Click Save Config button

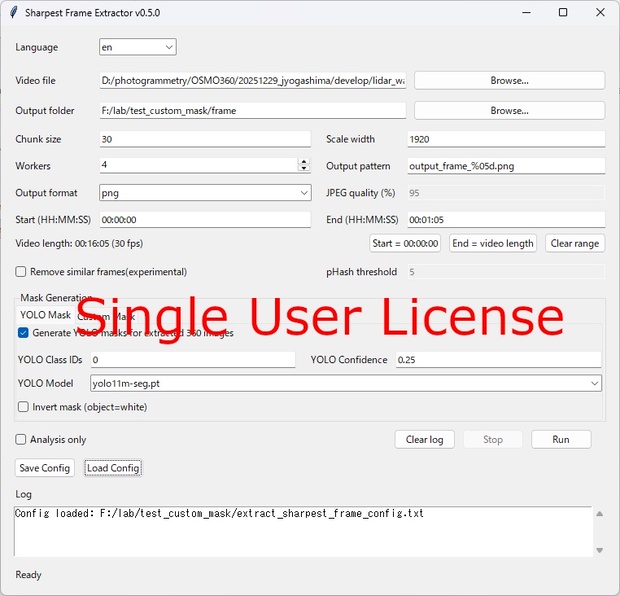[45, 468]
